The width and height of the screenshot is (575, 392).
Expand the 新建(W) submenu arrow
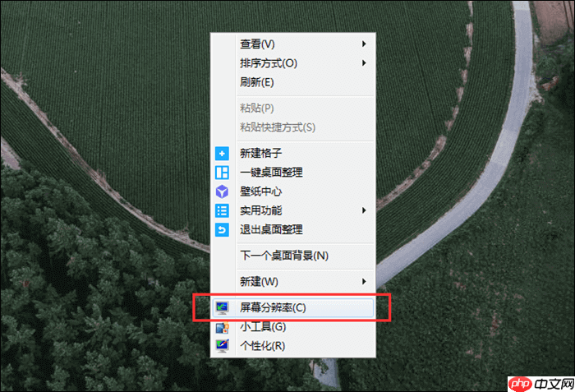pos(364,282)
